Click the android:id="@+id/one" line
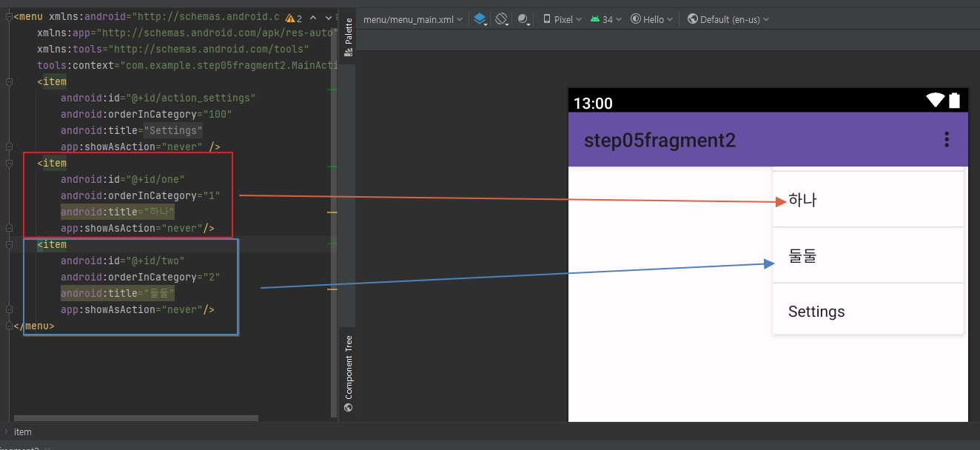 tap(123, 179)
